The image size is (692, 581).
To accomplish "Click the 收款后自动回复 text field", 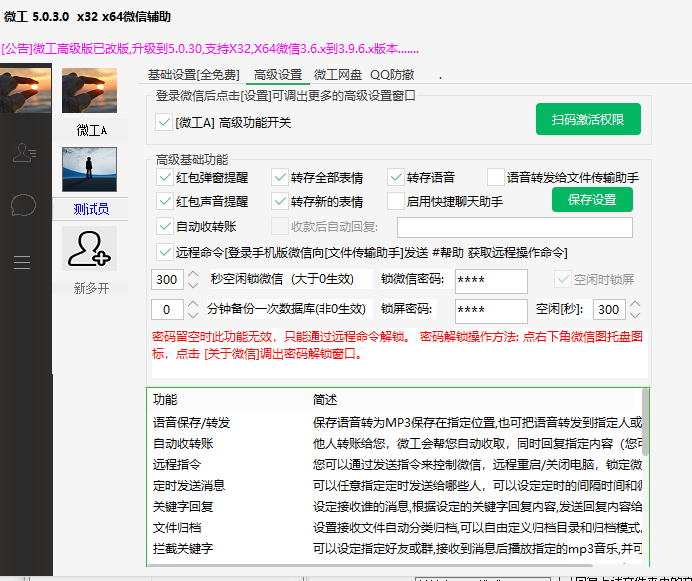I will click(515, 227).
